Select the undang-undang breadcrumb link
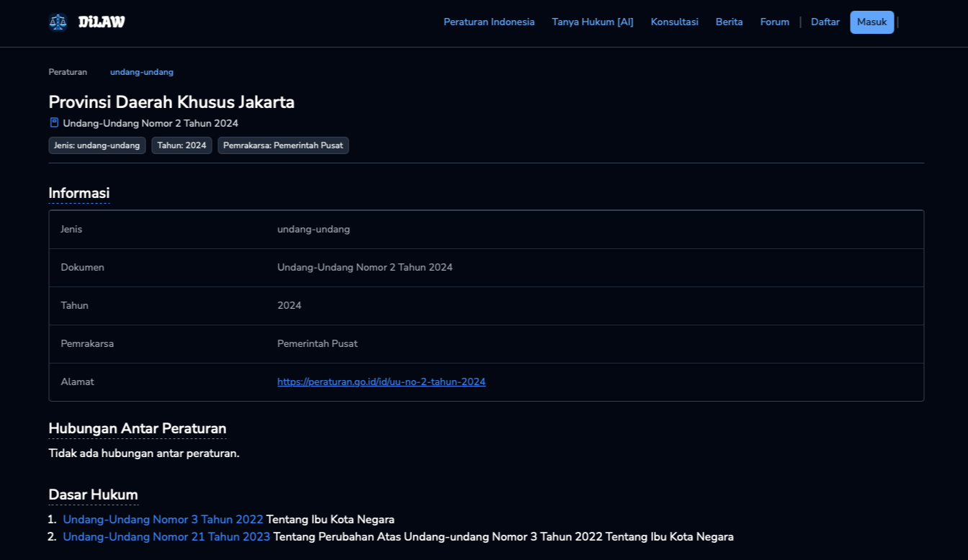 pyautogui.click(x=142, y=72)
